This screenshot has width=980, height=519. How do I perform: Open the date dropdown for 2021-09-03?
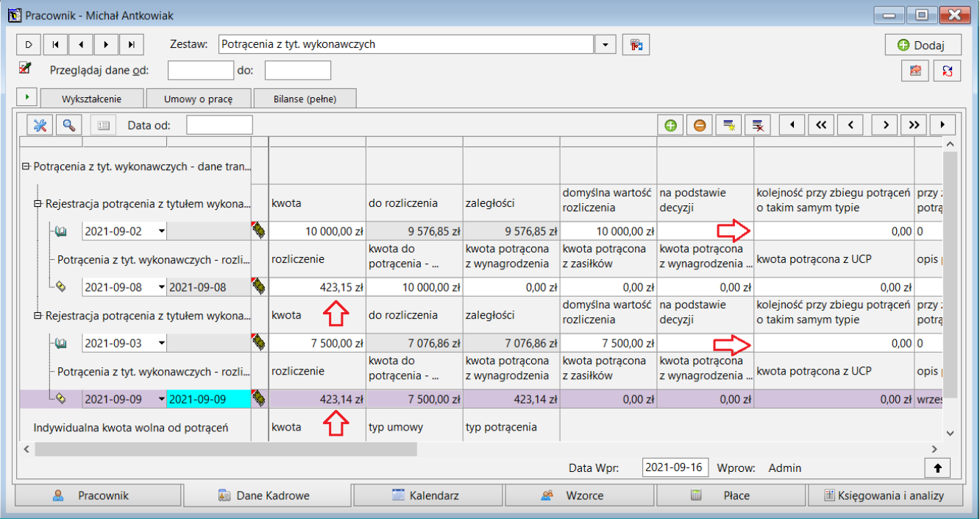click(161, 343)
